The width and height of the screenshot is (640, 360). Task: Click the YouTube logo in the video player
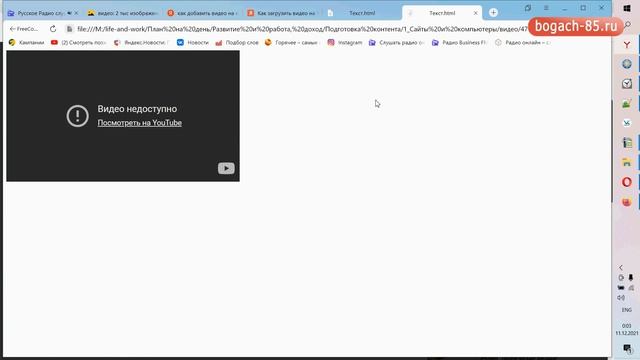coord(226,168)
